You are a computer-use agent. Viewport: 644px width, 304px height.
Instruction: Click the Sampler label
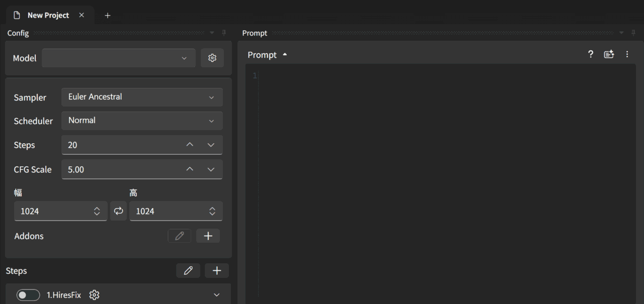(30, 97)
